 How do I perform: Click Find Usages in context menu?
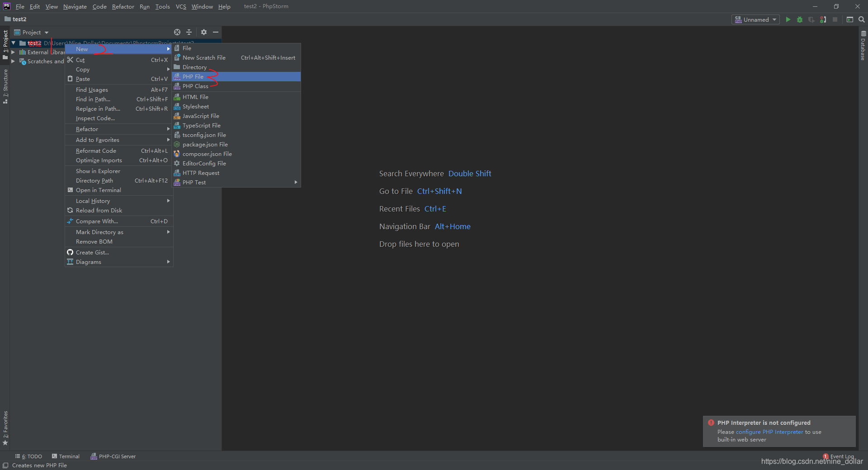pos(119,90)
